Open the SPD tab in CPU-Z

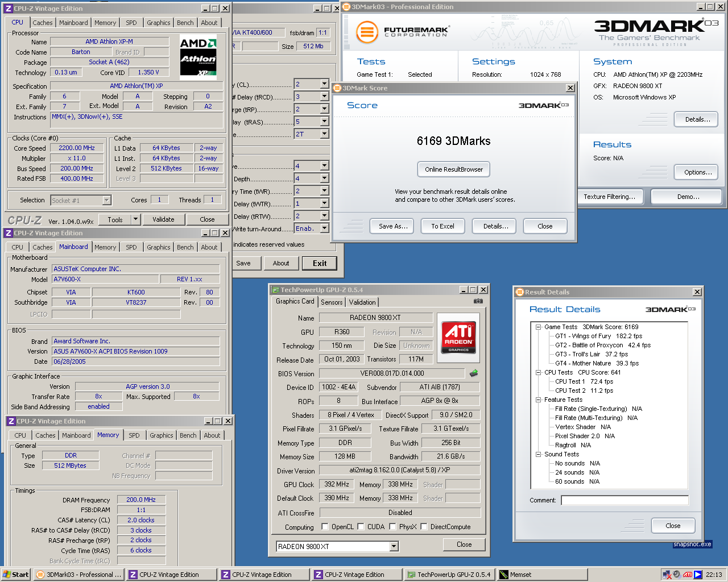(131, 22)
